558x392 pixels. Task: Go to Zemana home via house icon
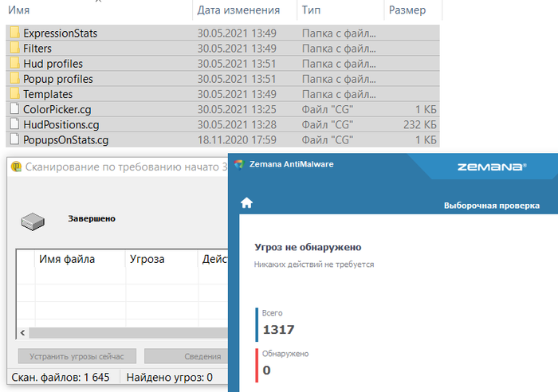pos(246,203)
